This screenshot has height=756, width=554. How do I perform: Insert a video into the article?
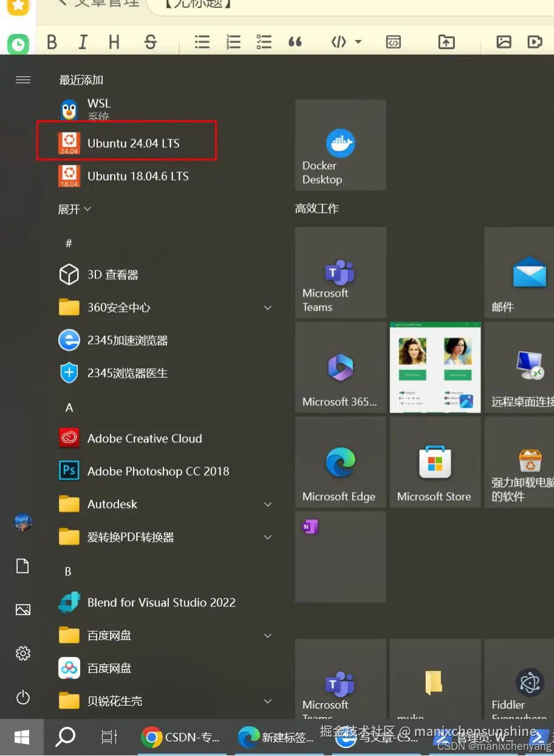pyautogui.click(x=535, y=42)
